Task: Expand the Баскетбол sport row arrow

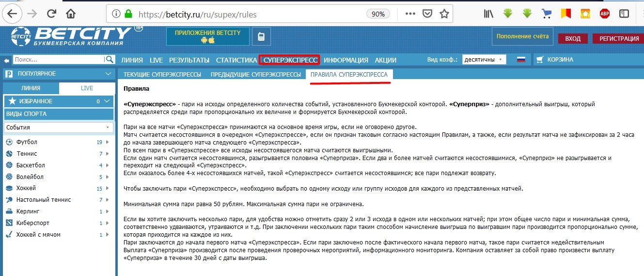Action: 107,165
